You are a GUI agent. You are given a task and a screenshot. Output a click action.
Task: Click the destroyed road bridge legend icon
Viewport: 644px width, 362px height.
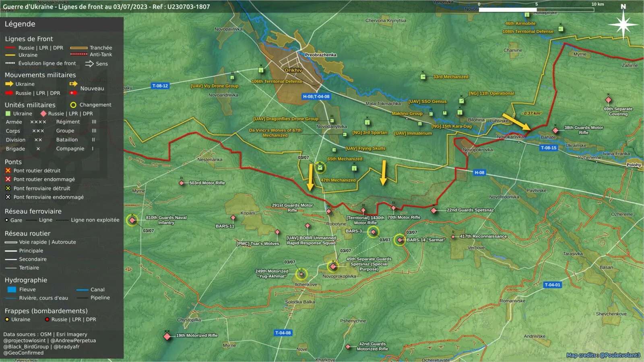[x=8, y=171]
